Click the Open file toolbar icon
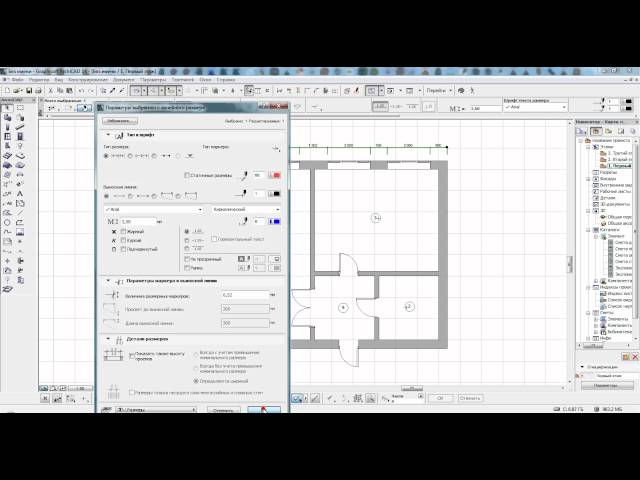640x480 pixels. click(x=18, y=91)
